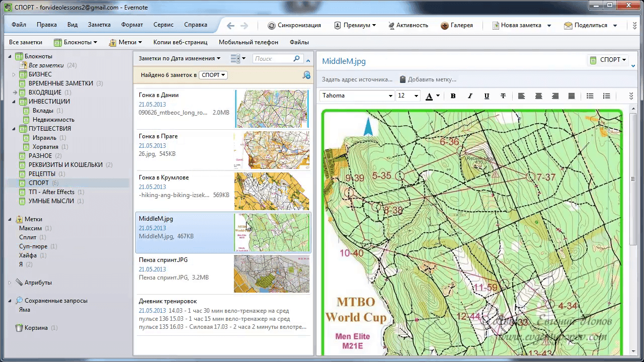The width and height of the screenshot is (644, 362).
Task: Toggle bold formatting
Action: [x=453, y=96]
